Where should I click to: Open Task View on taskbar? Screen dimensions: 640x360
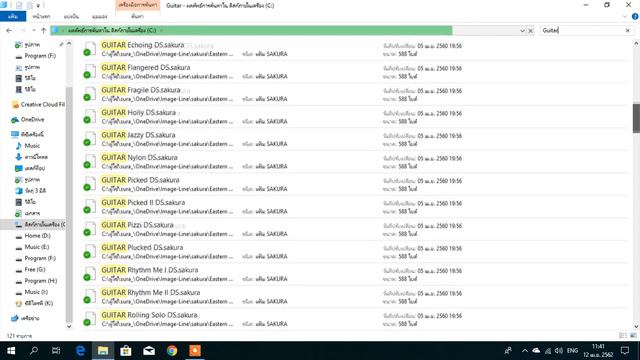[56, 351]
